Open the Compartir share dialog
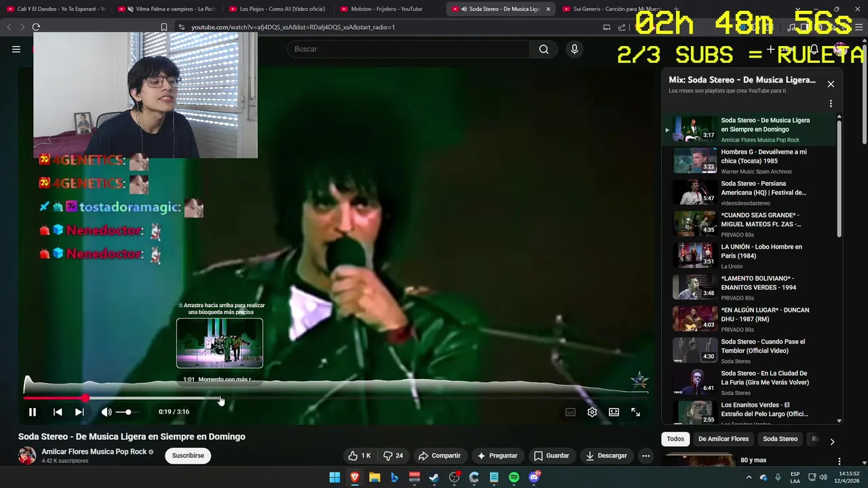 (x=439, y=455)
